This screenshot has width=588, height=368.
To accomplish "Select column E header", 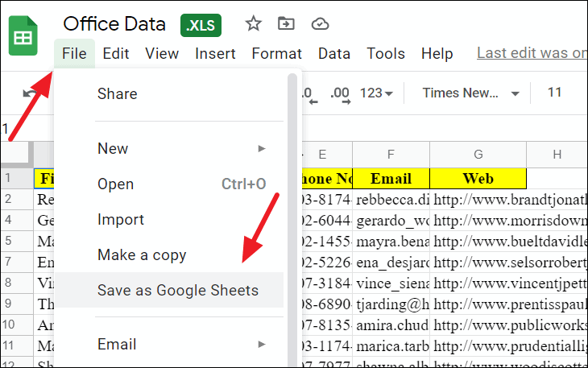I will coord(327,155).
